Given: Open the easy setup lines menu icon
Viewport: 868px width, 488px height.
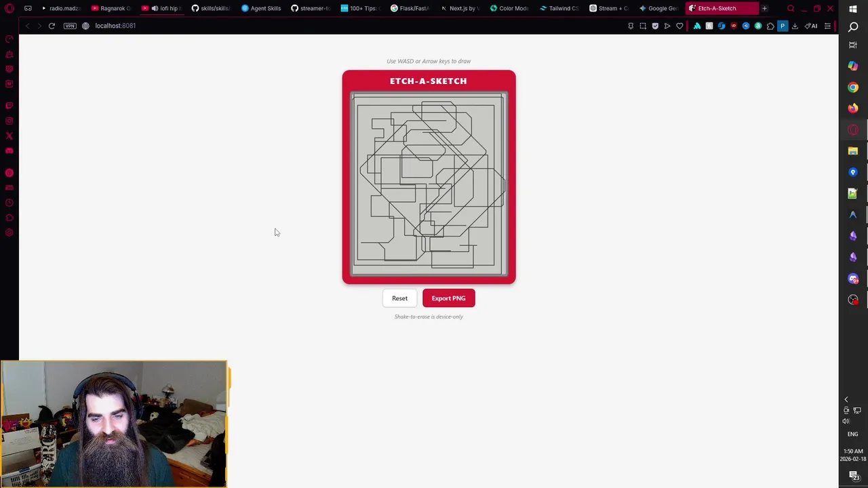Looking at the screenshot, I should click(x=827, y=26).
